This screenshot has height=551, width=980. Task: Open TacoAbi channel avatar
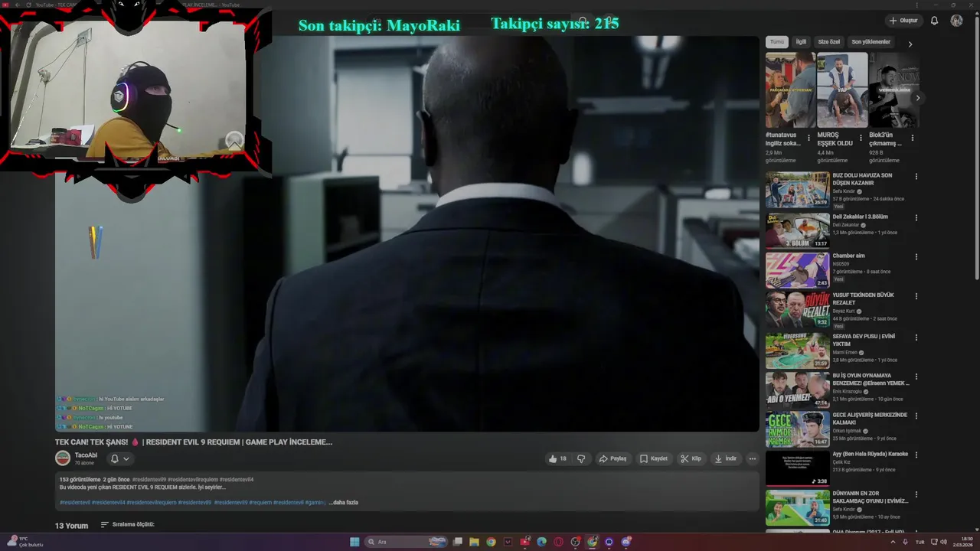coord(63,458)
